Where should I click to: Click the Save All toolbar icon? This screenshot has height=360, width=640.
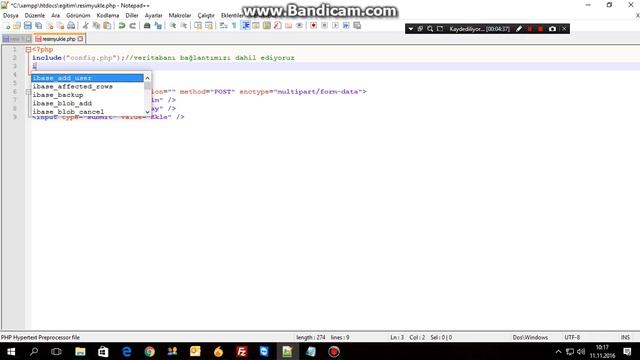(x=38, y=26)
